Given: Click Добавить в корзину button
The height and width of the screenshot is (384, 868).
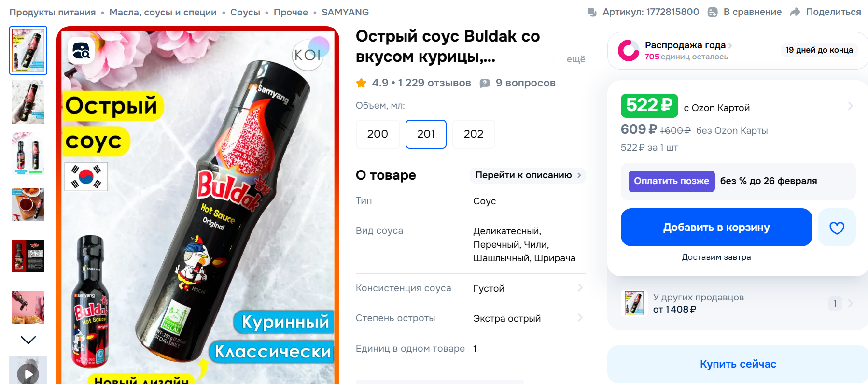Looking at the screenshot, I should click(x=716, y=228).
